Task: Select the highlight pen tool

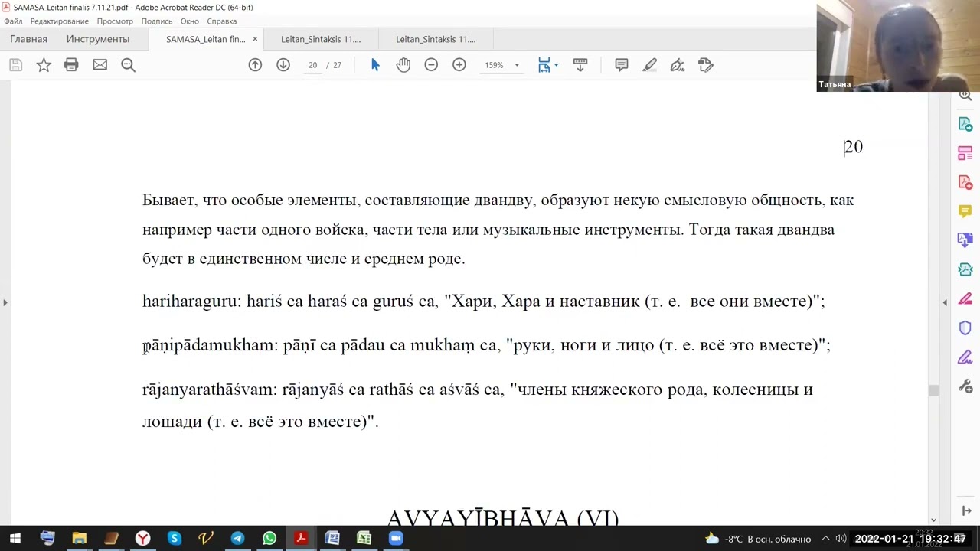Action: [650, 65]
